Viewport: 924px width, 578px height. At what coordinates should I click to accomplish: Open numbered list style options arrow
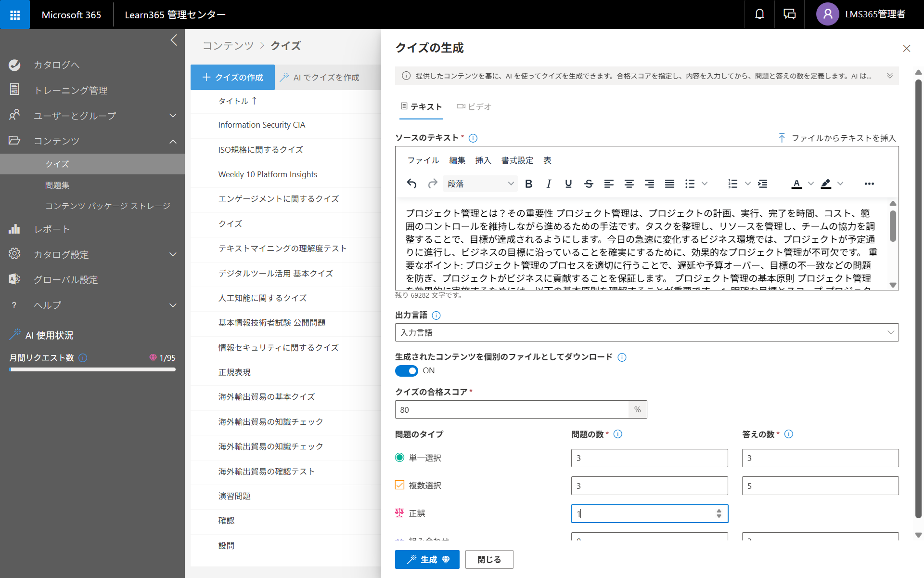(748, 184)
